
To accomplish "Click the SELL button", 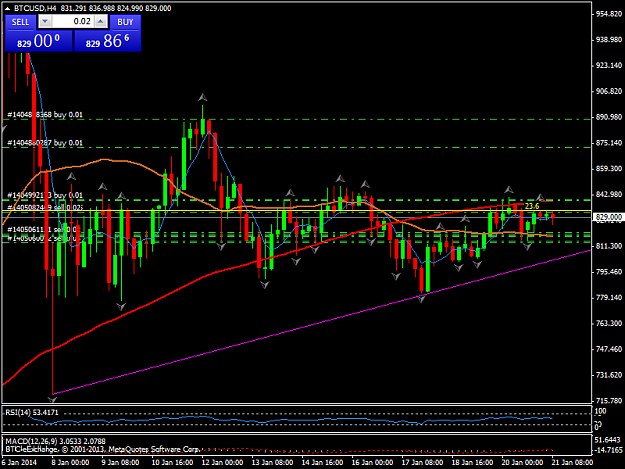I will tap(20, 22).
